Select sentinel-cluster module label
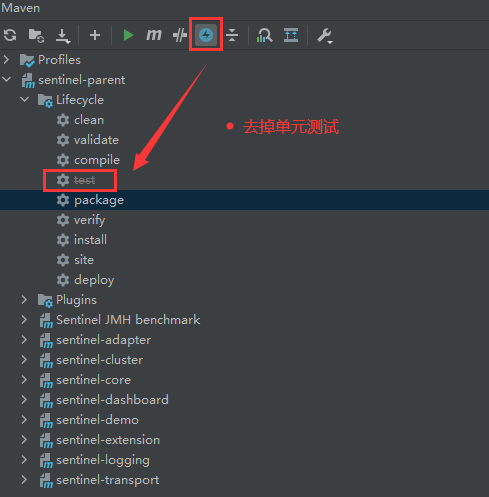Image resolution: width=489 pixels, height=497 pixels. click(x=100, y=360)
